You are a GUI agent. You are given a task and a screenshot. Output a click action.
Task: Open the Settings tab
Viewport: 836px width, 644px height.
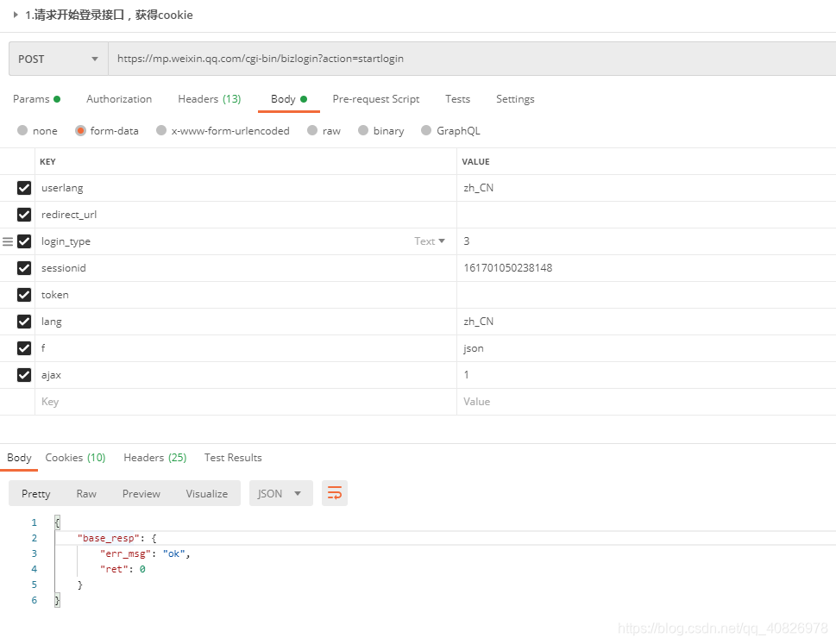point(515,99)
